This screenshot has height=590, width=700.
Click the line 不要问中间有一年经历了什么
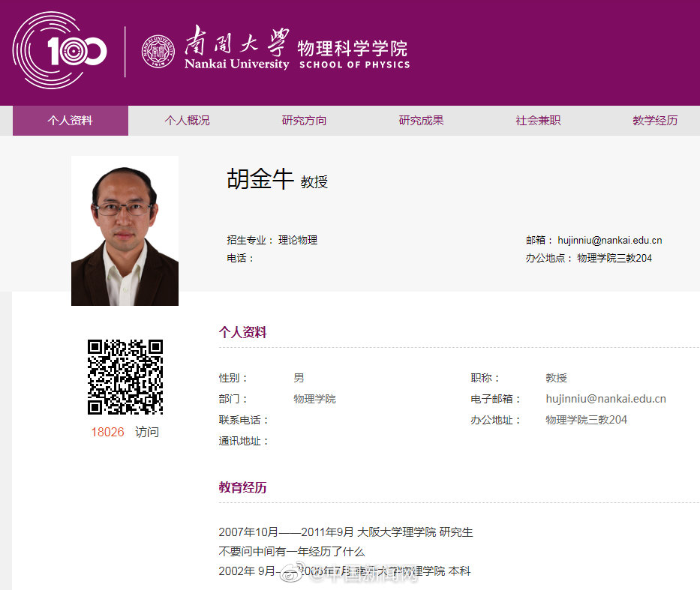[x=292, y=552]
